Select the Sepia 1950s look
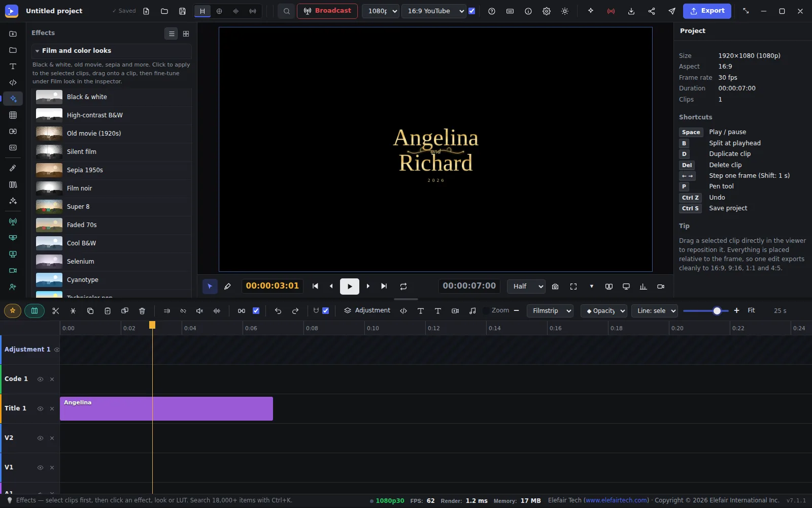Viewport: 812px width, 508px height. (x=112, y=170)
